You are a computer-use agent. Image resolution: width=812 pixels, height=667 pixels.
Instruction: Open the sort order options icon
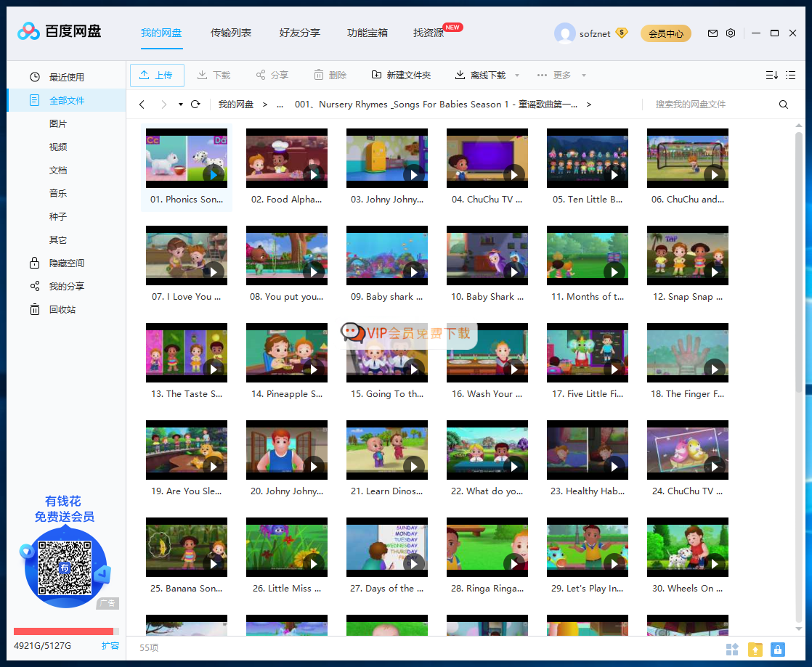tap(771, 75)
